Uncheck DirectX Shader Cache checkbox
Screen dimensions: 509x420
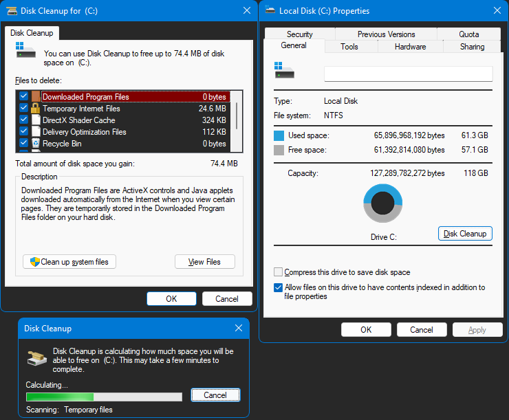[23, 120]
